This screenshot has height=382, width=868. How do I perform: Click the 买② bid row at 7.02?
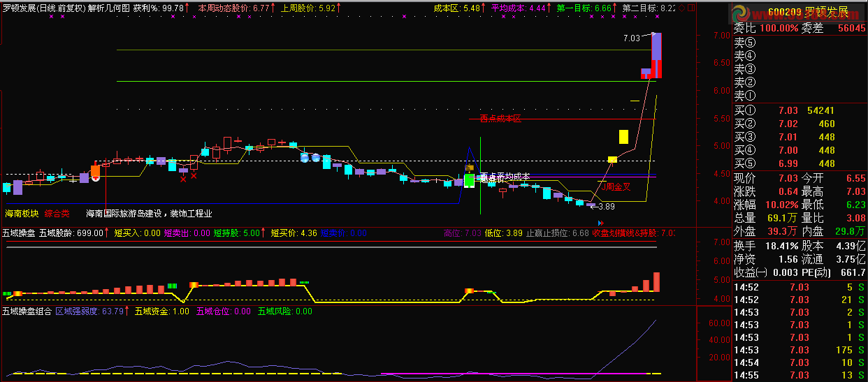point(800,124)
